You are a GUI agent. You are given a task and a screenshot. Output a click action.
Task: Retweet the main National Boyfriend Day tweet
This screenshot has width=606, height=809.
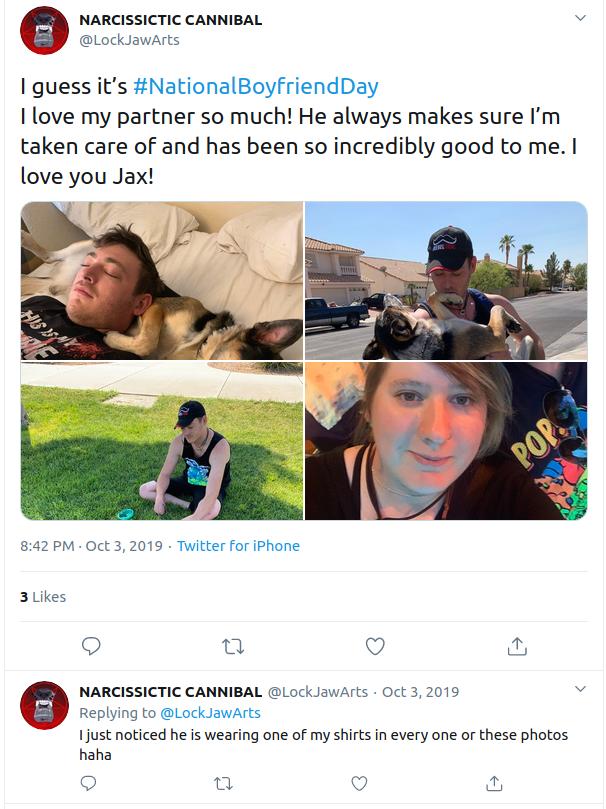click(x=233, y=646)
